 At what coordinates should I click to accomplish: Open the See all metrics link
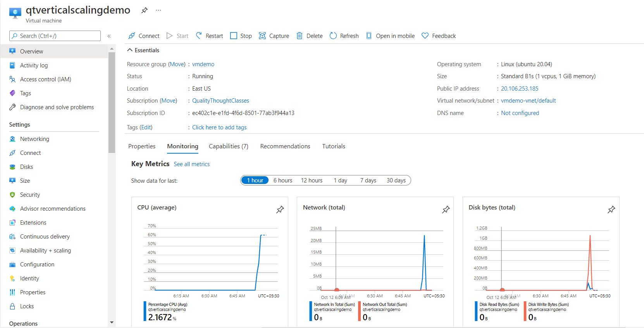pos(192,164)
